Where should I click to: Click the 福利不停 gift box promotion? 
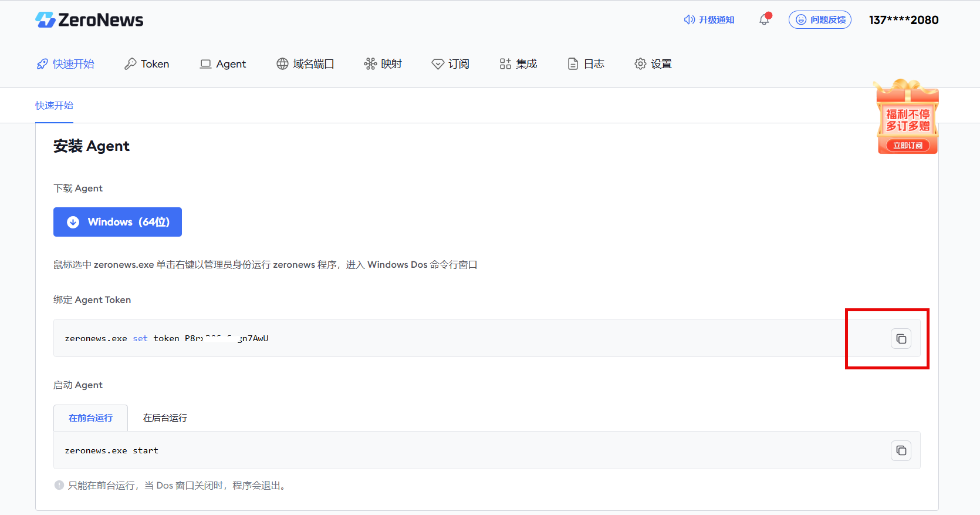click(907, 116)
